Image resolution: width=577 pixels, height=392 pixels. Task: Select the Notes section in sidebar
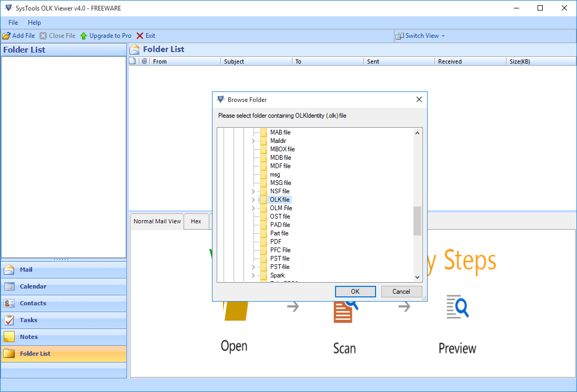click(x=64, y=337)
